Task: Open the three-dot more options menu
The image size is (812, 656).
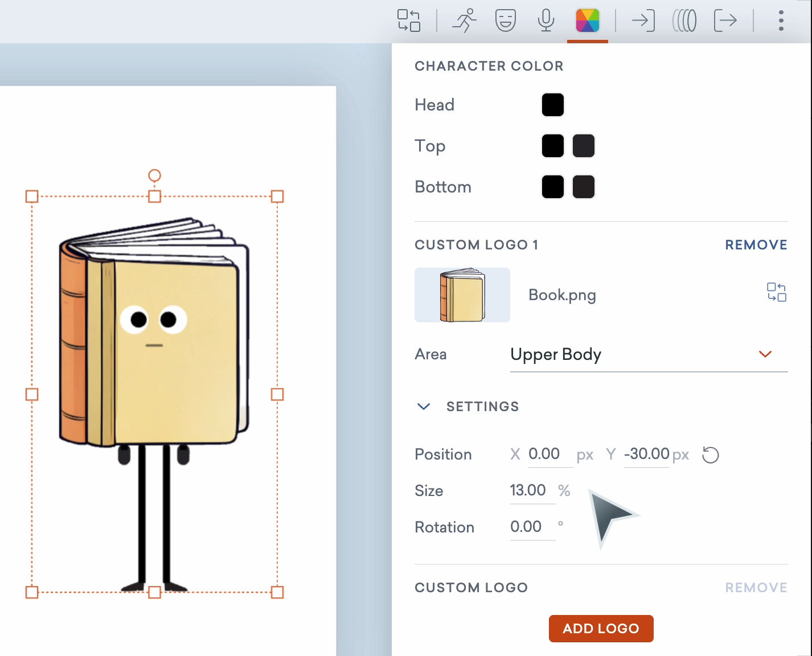Action: point(781,20)
